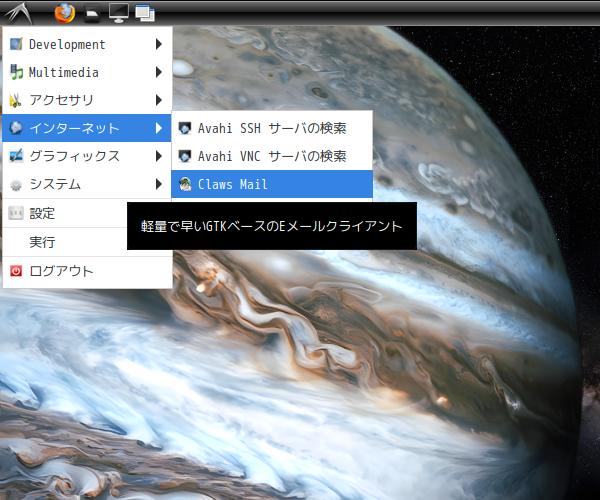This screenshot has height=500, width=600.
Task: Click the Avahi VNC server icon
Action: coord(185,156)
